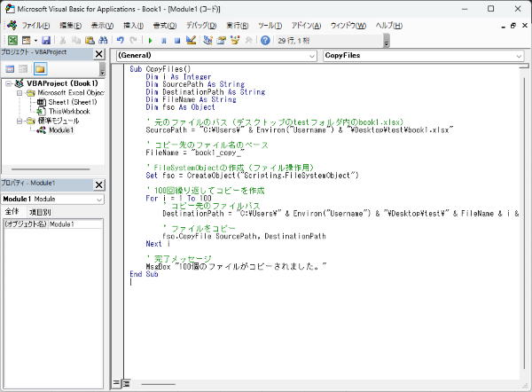Switch to the 項目別 tab

(x=40, y=212)
